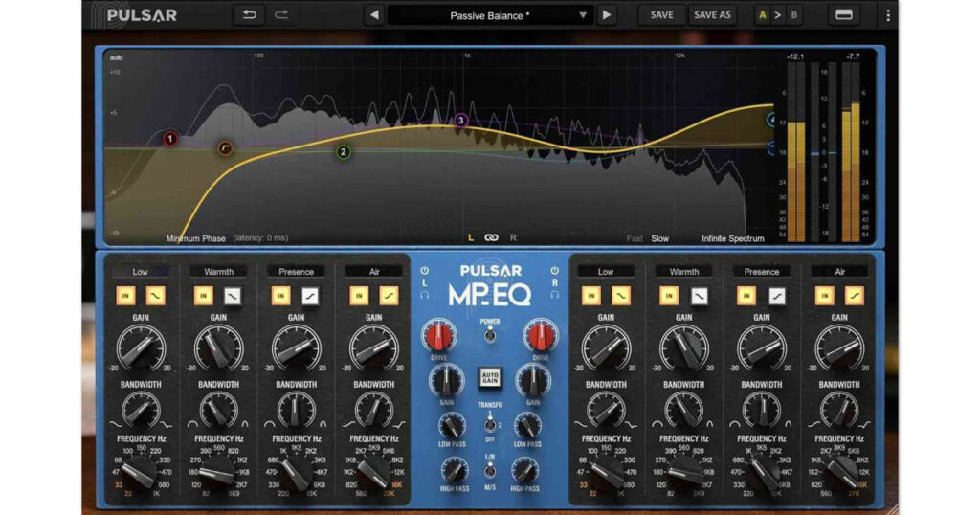Image resolution: width=980 pixels, height=515 pixels.
Task: Click the AUTO GAIN button
Action: [x=489, y=377]
